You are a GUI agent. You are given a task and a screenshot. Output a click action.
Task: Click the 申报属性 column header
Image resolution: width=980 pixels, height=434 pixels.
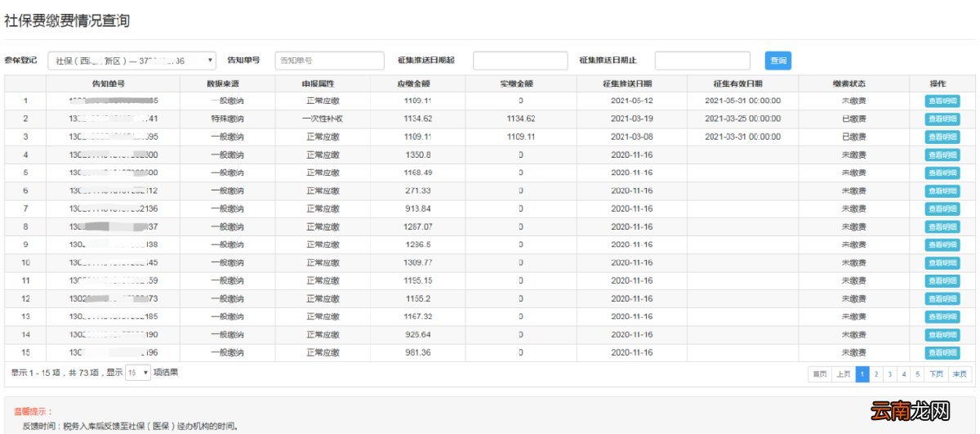pos(323,83)
